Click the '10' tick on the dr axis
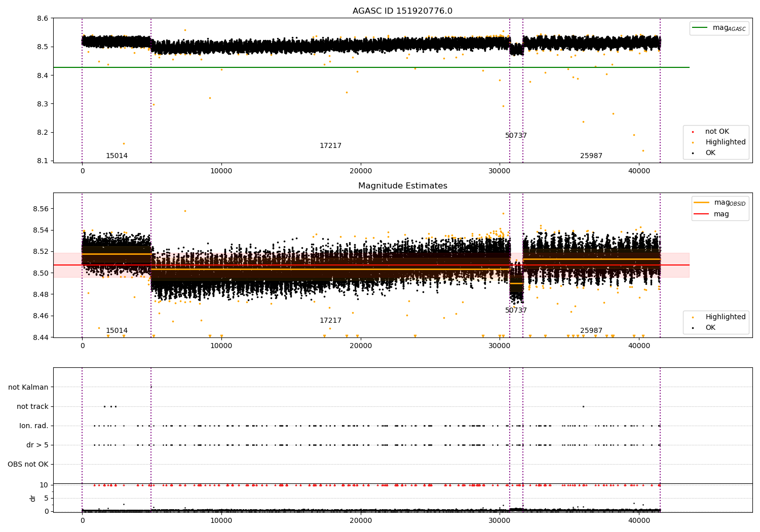Viewport: 760px width, 532px height. (44, 485)
